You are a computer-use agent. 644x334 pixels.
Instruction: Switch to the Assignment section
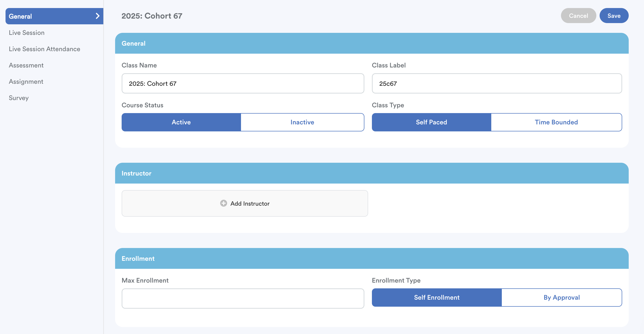coord(26,81)
